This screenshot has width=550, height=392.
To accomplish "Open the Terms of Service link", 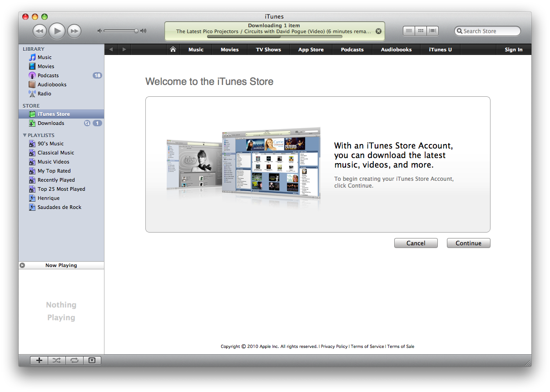I will 367,347.
